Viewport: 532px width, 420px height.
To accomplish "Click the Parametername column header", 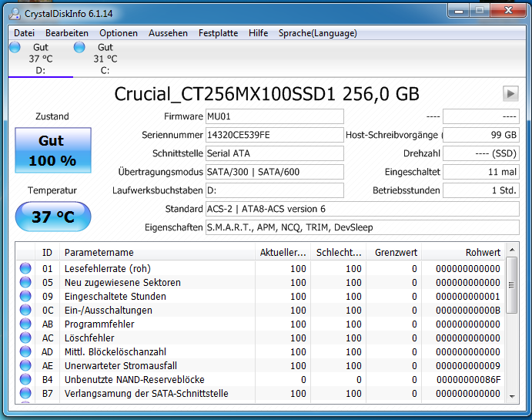I will coord(157,252).
